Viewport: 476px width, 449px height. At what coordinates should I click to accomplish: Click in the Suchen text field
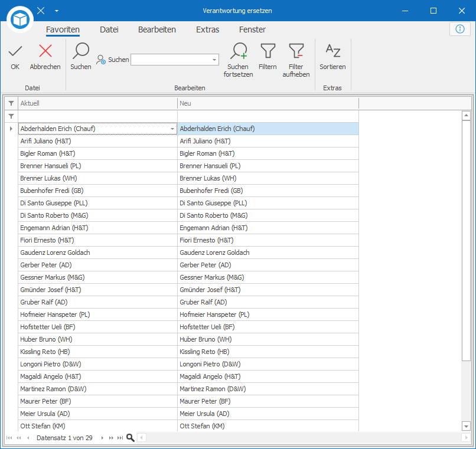tap(171, 60)
